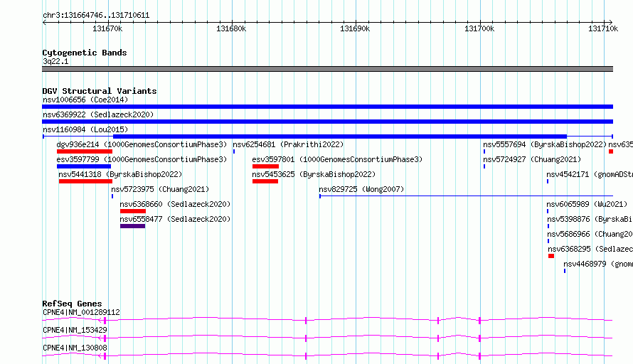Click the magenta transcript line for NM_130808
Screen dimensions: 633x364
(327, 355)
